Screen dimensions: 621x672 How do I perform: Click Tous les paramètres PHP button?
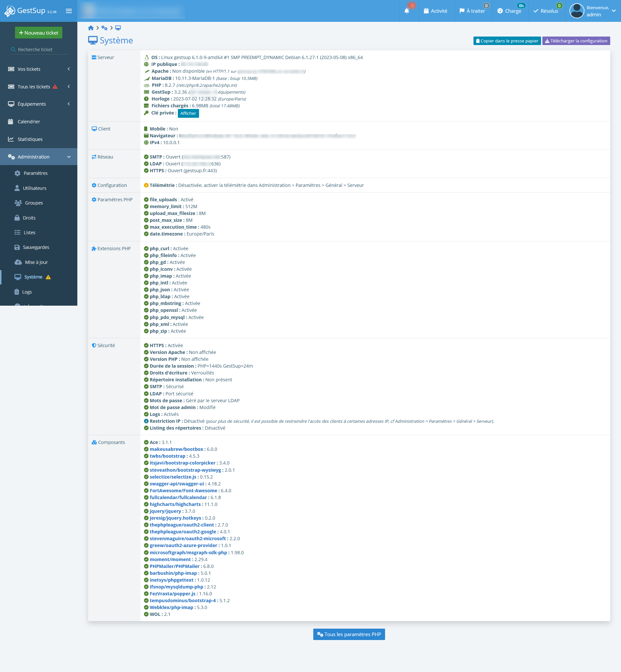349,634
